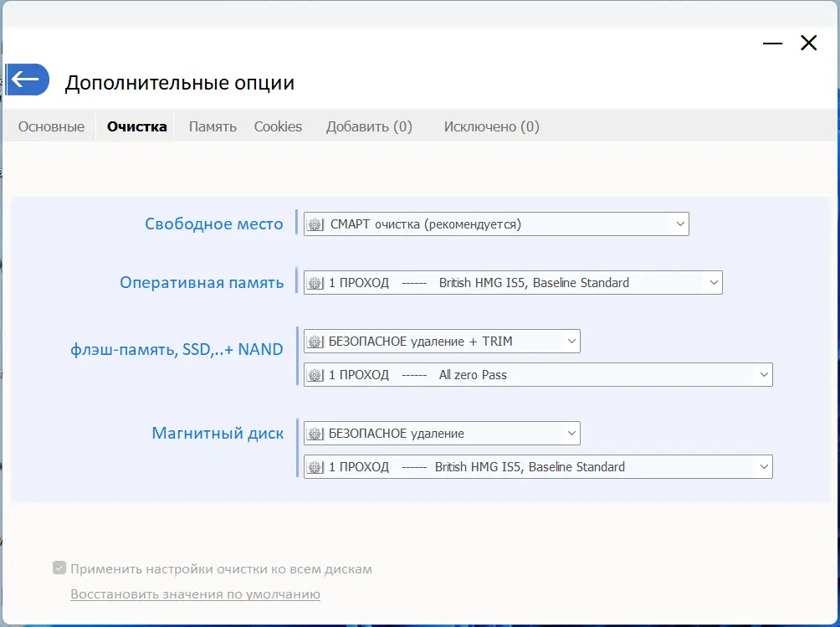
Task: Click the icon inside the Свободное место dropdown
Action: point(315,224)
